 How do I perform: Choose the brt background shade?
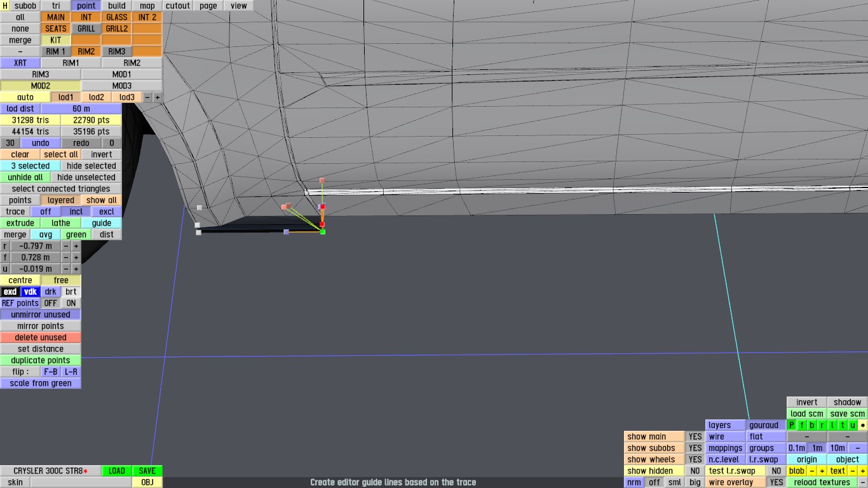pyautogui.click(x=71, y=292)
